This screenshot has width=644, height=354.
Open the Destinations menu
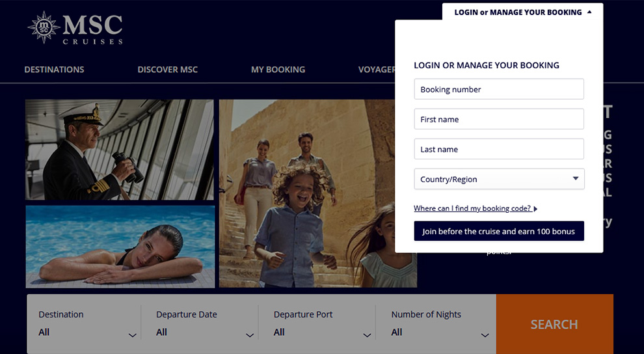pyautogui.click(x=54, y=70)
